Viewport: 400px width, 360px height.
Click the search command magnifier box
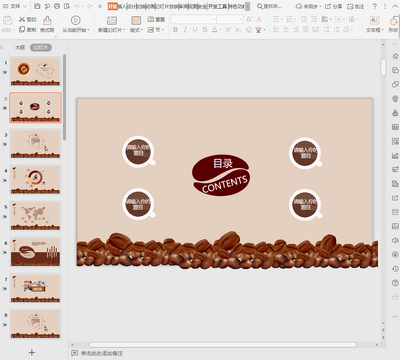pyautogui.click(x=269, y=6)
